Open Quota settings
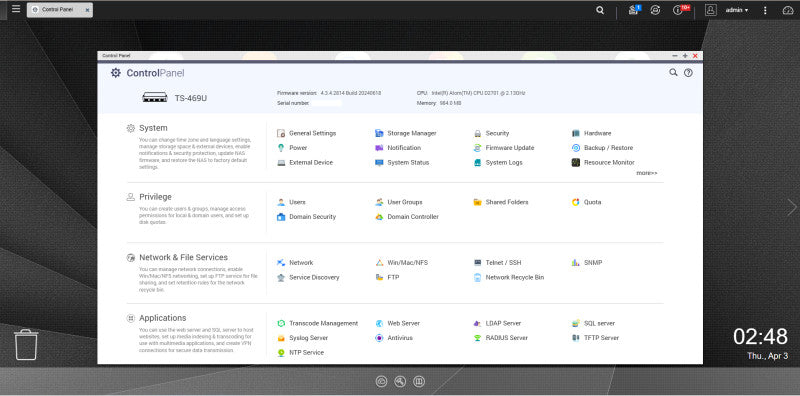This screenshot has width=800, height=396. [586, 202]
